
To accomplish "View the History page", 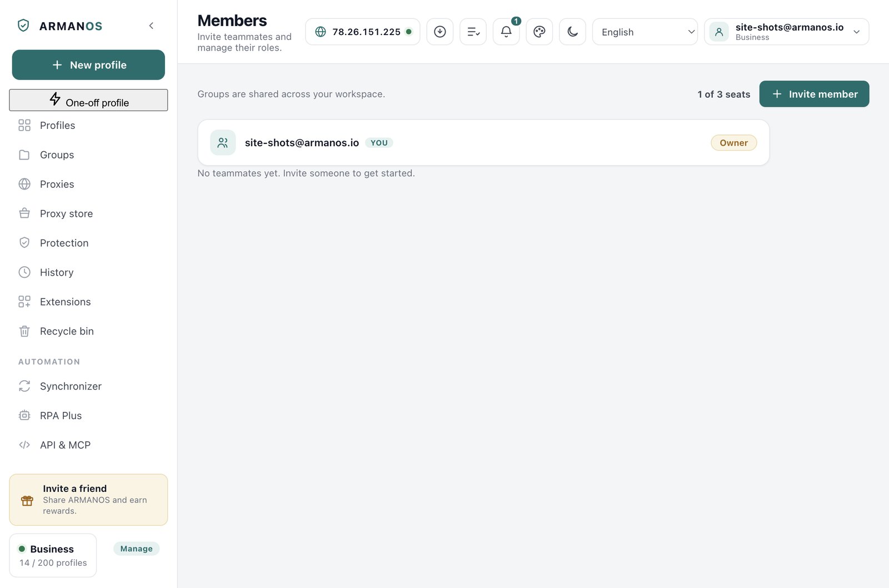I will click(x=88, y=273).
